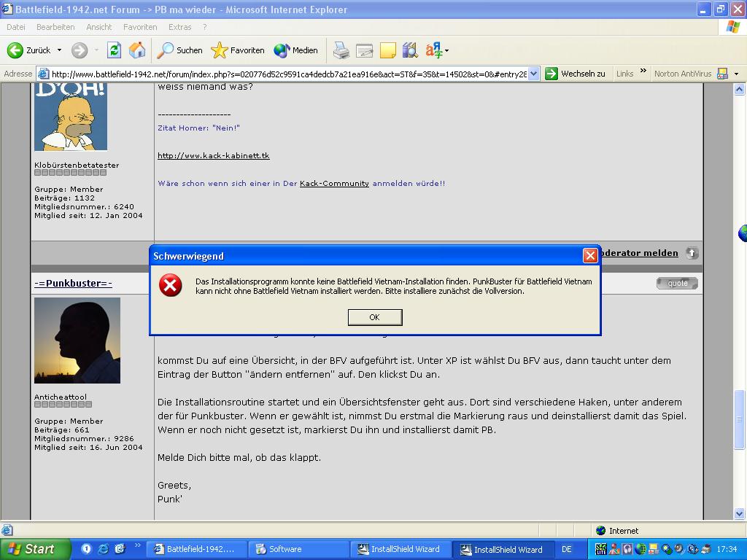Screen dimensions: 747x560
Task: Click the quote button on Punkbuster's post
Action: pyautogui.click(x=677, y=284)
